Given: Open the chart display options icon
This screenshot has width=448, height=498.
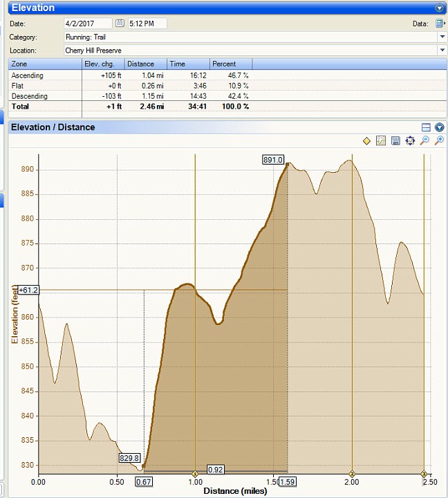Looking at the screenshot, I should point(381,140).
